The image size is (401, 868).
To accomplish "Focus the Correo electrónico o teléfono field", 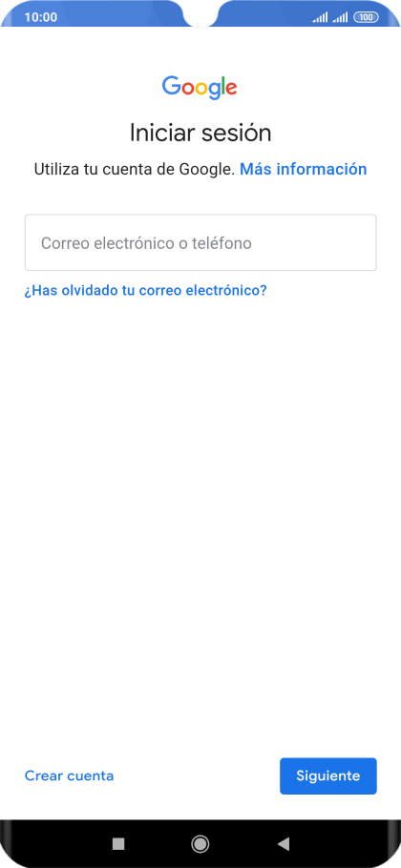I will coord(200,242).
